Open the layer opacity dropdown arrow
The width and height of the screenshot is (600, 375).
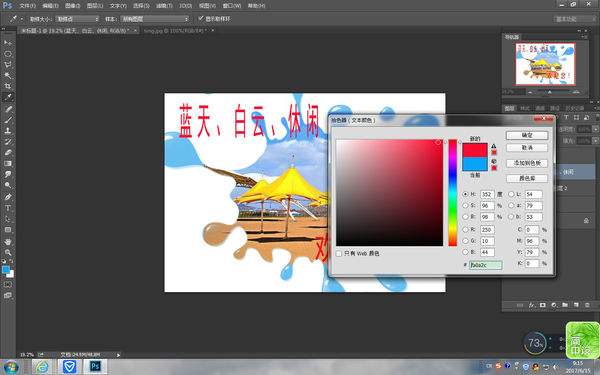pyautogui.click(x=595, y=129)
